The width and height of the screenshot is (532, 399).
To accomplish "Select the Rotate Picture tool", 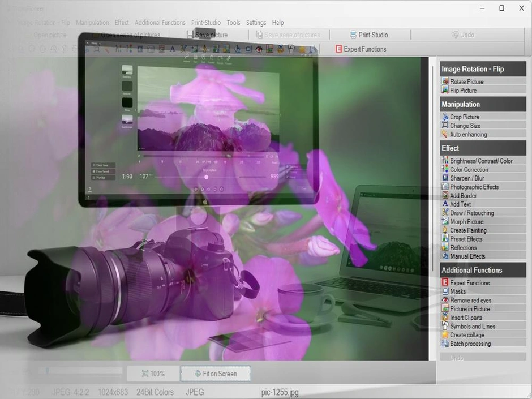I will pos(466,81).
